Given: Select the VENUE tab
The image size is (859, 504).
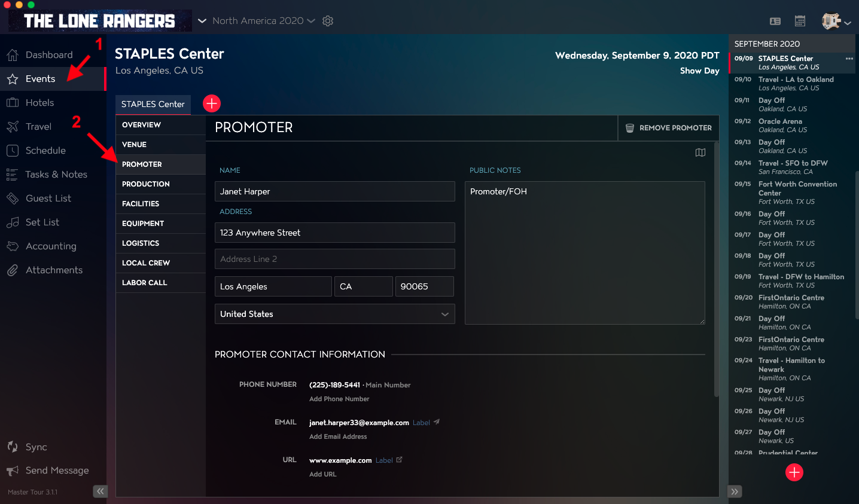Looking at the screenshot, I should coord(160,145).
